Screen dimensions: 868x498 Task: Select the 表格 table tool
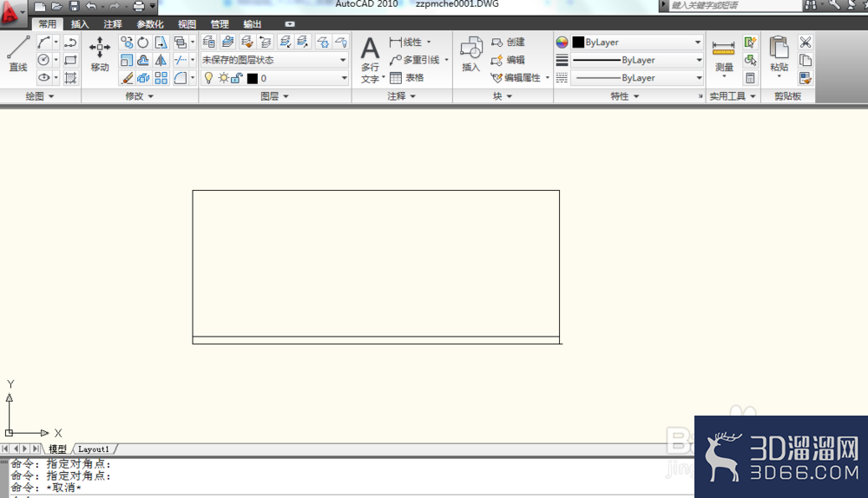[407, 78]
